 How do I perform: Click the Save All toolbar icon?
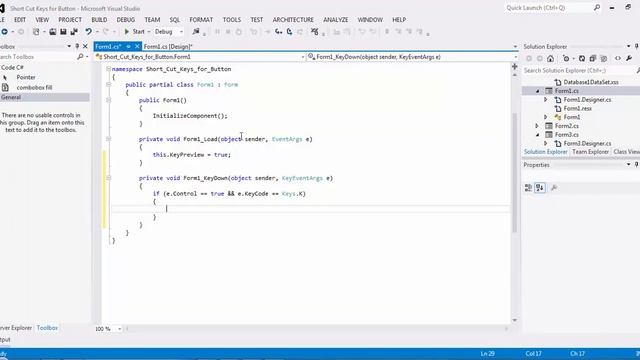(74, 32)
